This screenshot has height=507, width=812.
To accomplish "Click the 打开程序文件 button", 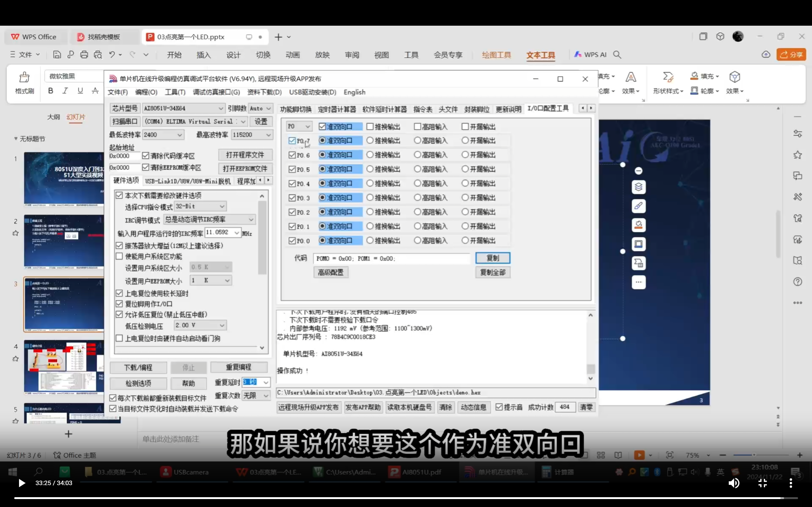I will [245, 155].
